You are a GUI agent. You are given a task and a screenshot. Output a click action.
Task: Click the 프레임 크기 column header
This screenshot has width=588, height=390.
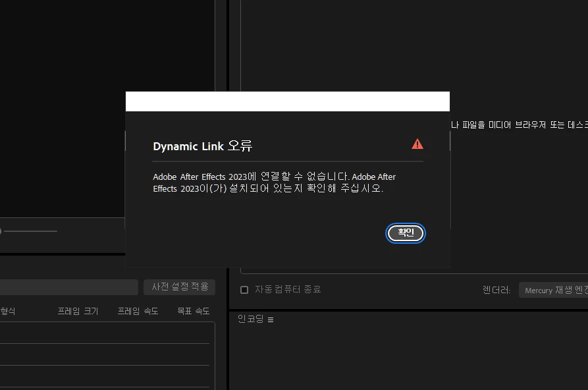78,311
